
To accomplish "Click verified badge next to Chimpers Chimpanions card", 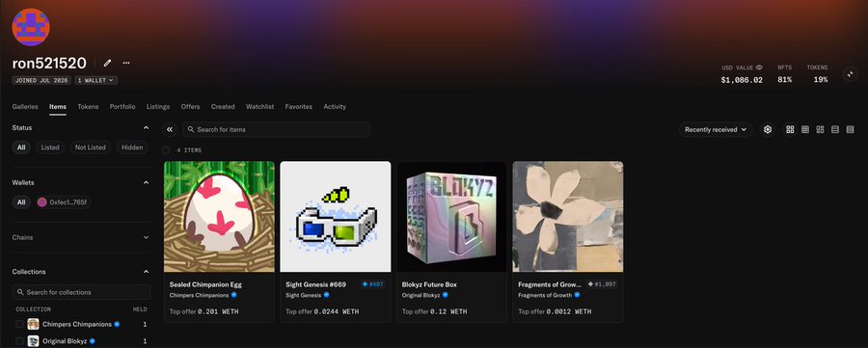I will coord(234,295).
